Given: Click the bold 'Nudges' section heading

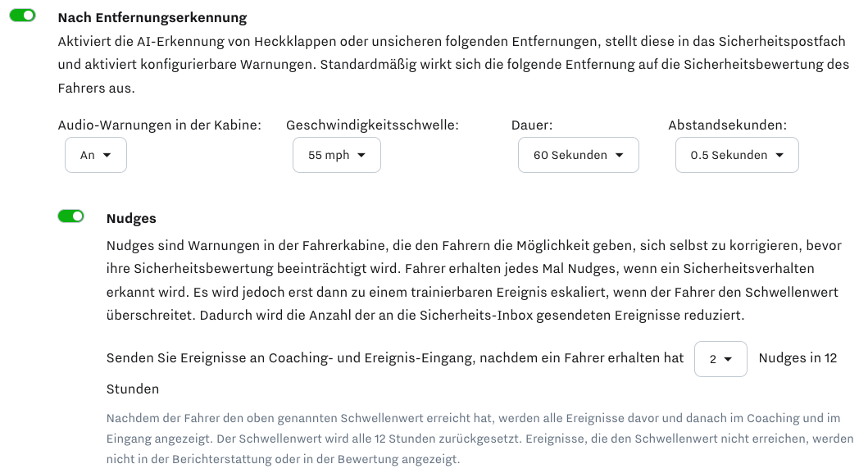Looking at the screenshot, I should point(131,218).
